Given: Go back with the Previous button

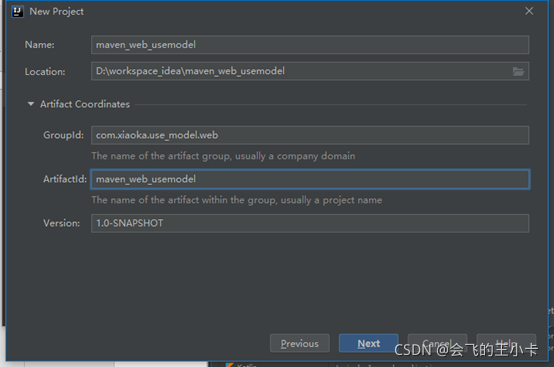Looking at the screenshot, I should [300, 343].
